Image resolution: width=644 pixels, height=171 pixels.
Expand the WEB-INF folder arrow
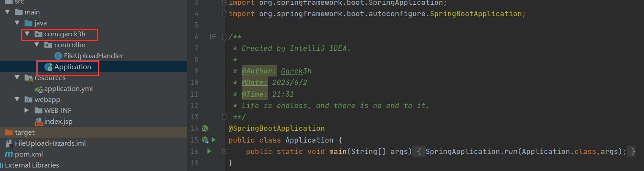[x=27, y=111]
